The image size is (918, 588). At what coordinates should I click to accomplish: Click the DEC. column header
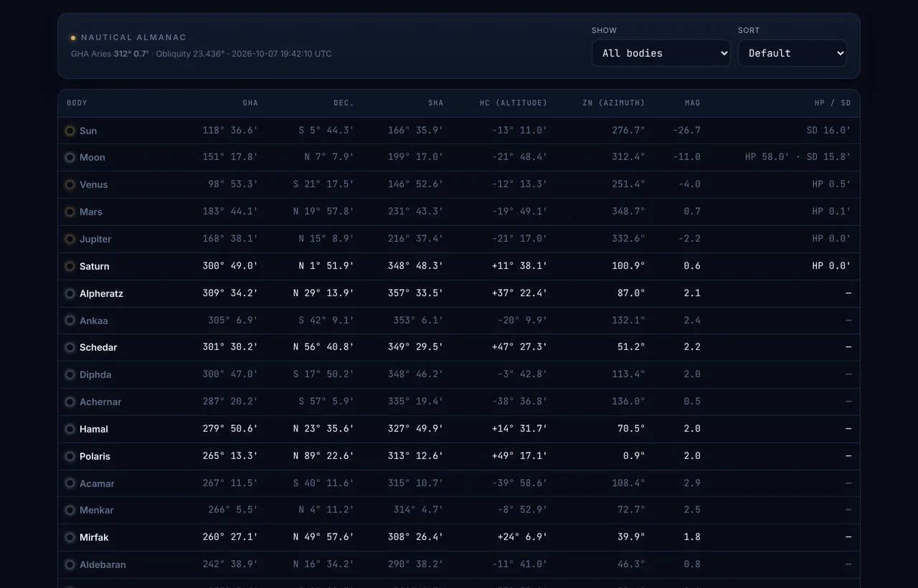[x=344, y=103]
